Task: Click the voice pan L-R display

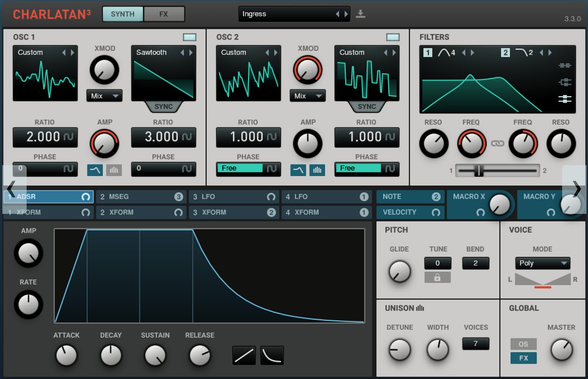Action: [542, 280]
